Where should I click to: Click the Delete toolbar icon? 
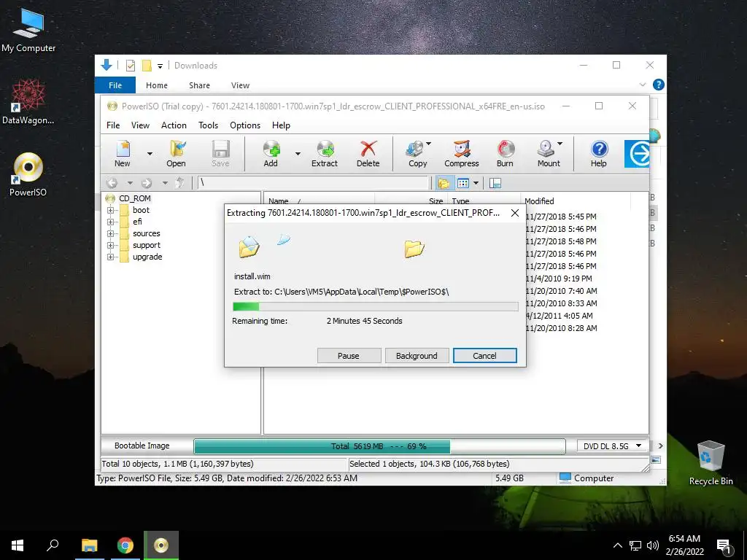tap(368, 153)
